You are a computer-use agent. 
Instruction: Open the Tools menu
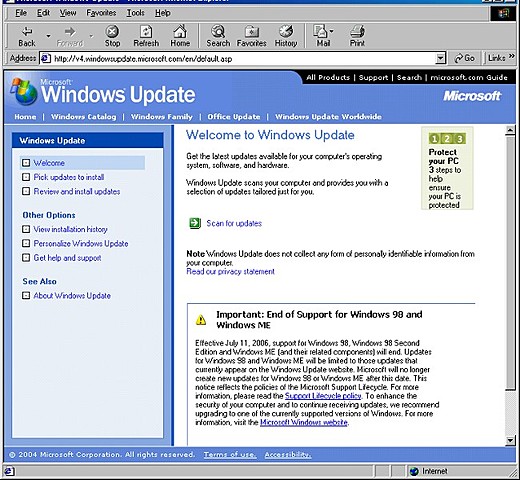pos(135,13)
